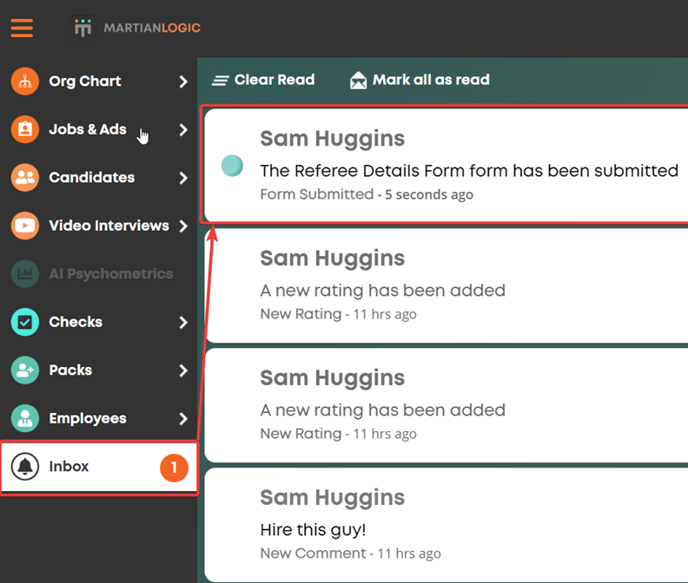Expand the Checks submenu arrow
Viewport: 688px width, 583px height.
coord(183,322)
